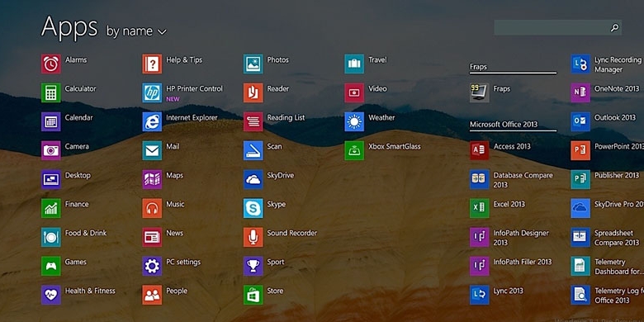Open the Calendar app icon

[x=51, y=121]
